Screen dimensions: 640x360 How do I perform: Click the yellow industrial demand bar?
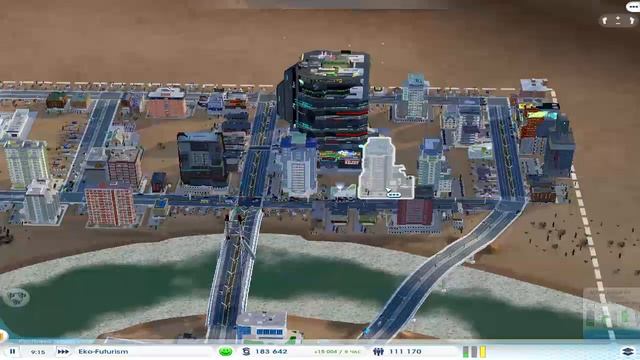(483, 351)
